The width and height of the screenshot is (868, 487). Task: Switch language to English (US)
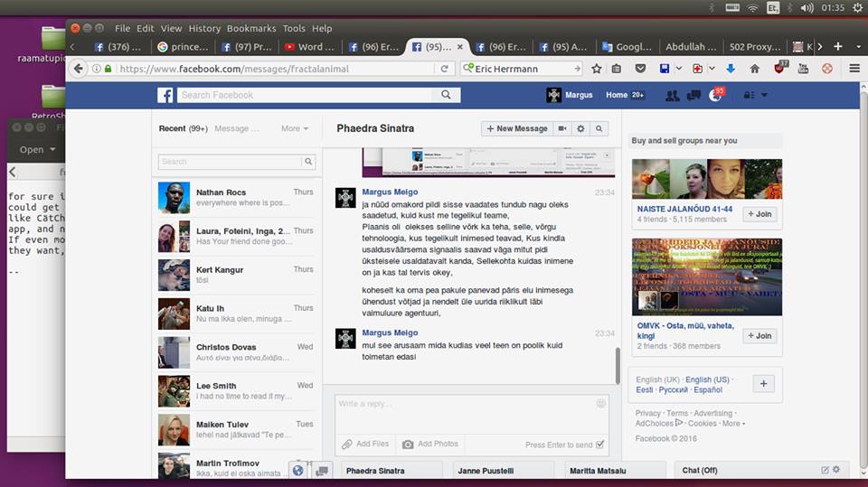(707, 379)
